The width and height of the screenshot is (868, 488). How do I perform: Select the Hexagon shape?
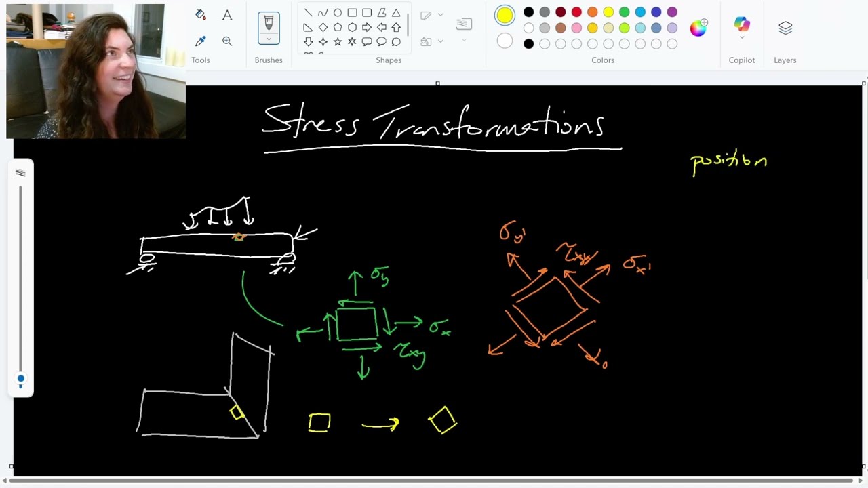click(x=352, y=27)
